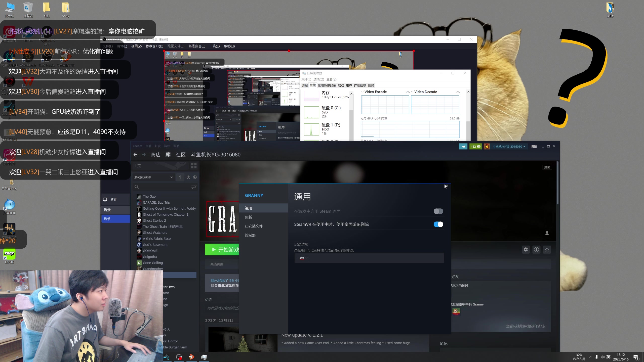This screenshot has height=362, width=644.
Task: Open the 商店页面 link
Action: click(217, 264)
